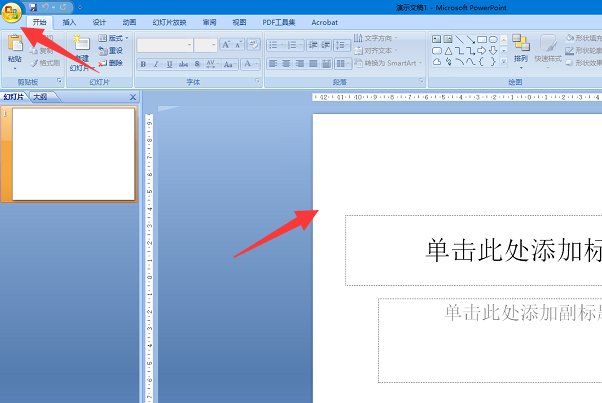Open the 视图 (View) tab
602x403 pixels.
coord(239,22)
